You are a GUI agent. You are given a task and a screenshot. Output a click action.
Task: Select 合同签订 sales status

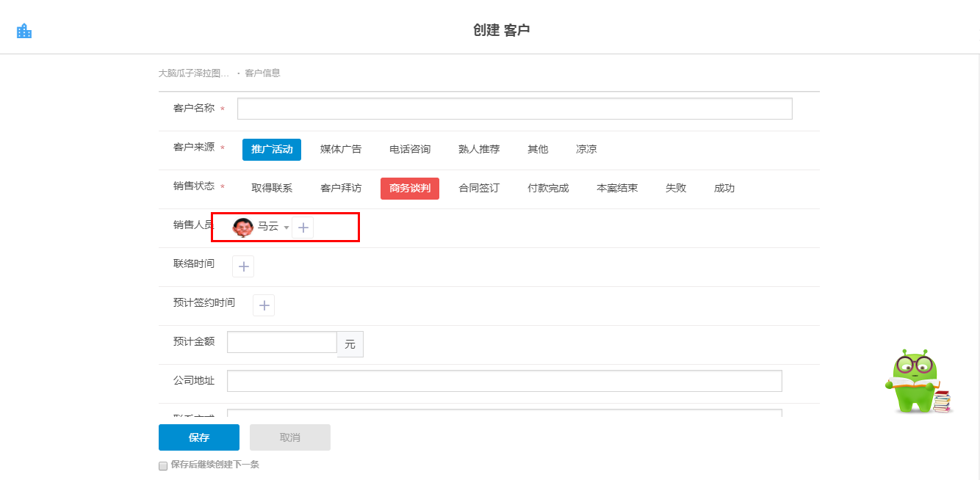point(479,189)
